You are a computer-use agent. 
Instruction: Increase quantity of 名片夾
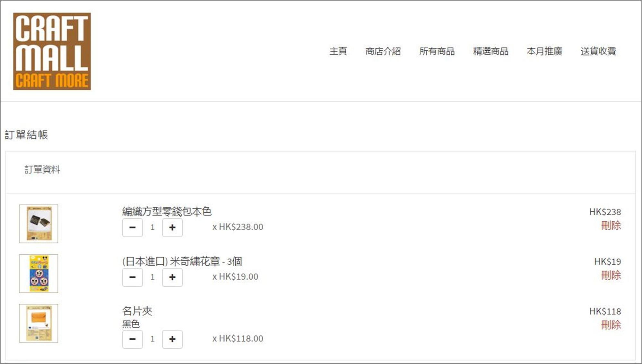coord(172,339)
